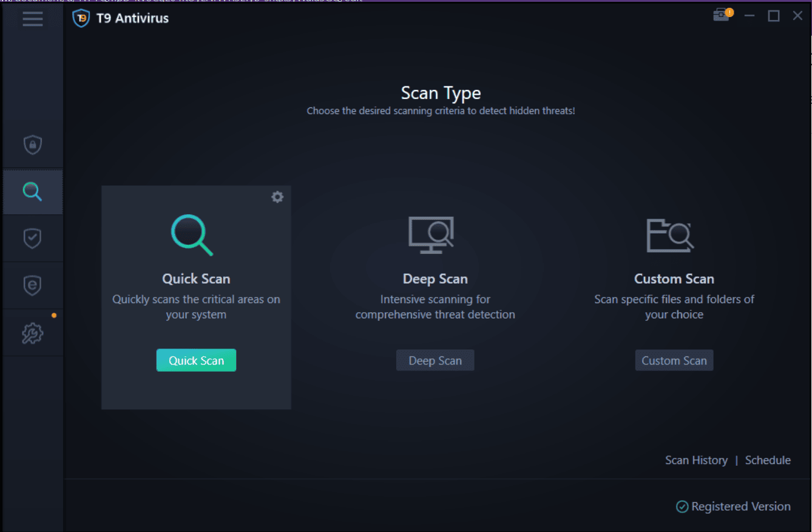
Task: Select the shield-lock protection icon in sidebar
Action: click(32, 145)
